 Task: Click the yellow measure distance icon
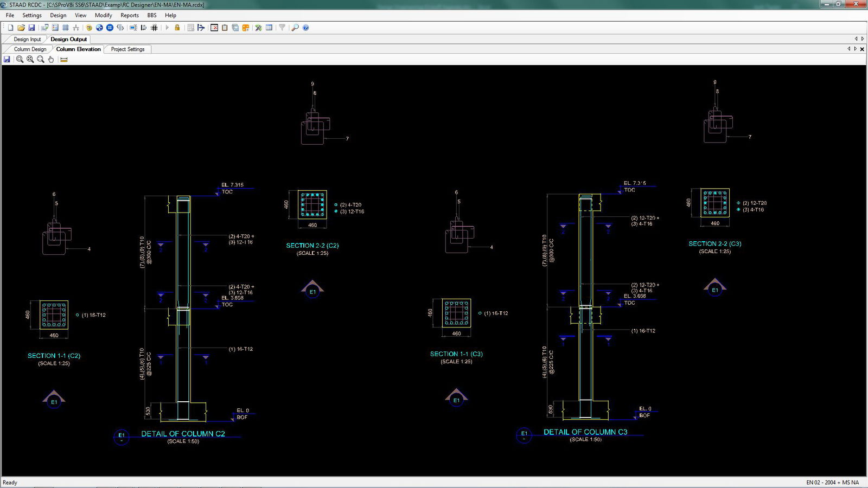click(64, 60)
